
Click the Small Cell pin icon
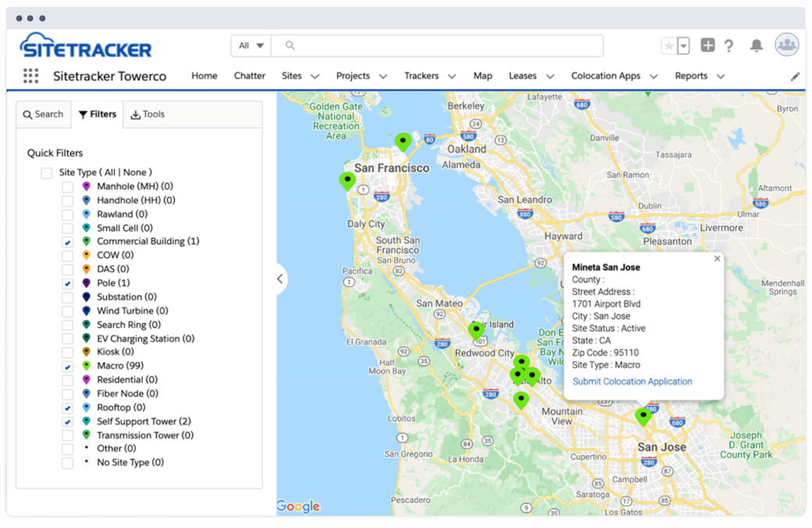click(x=87, y=228)
